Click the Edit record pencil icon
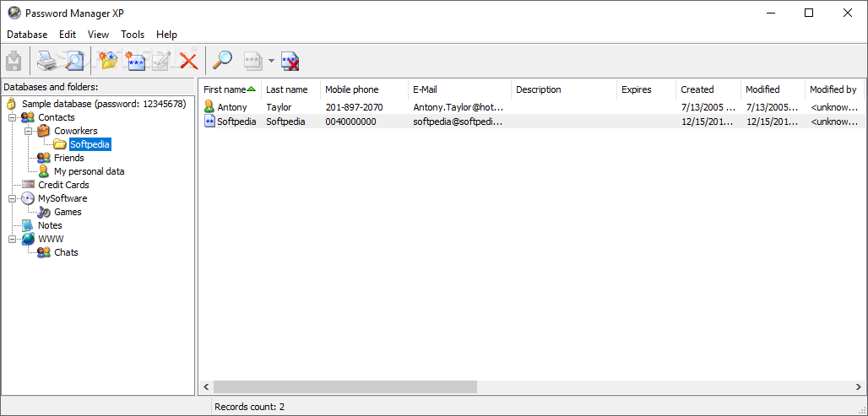The height and width of the screenshot is (416, 868). point(161,60)
